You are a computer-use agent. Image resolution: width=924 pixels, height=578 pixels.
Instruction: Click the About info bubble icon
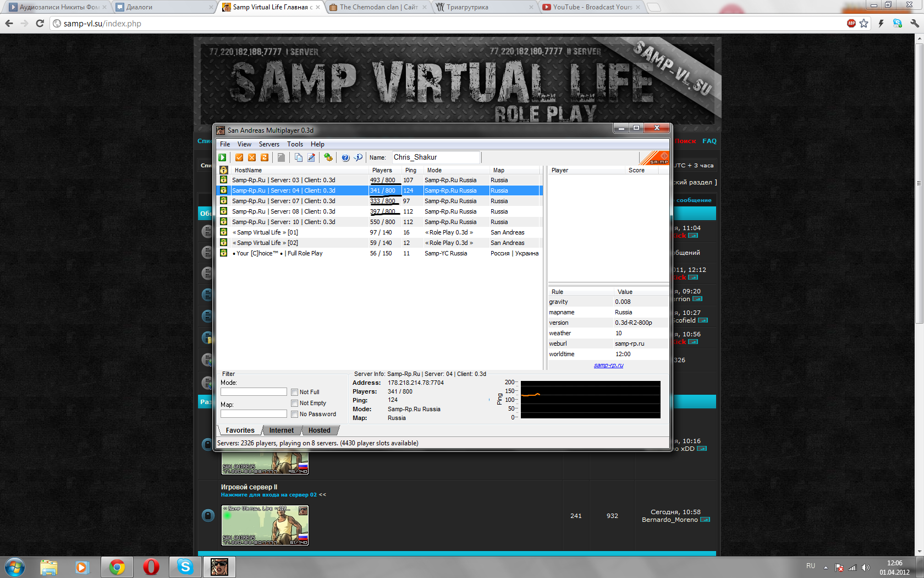click(358, 157)
